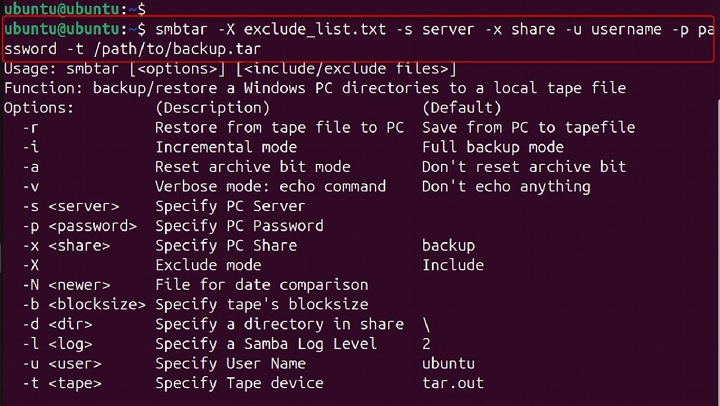Click the 'backup' default share value
Image resolution: width=720 pixels, height=406 pixels.
[x=447, y=245]
